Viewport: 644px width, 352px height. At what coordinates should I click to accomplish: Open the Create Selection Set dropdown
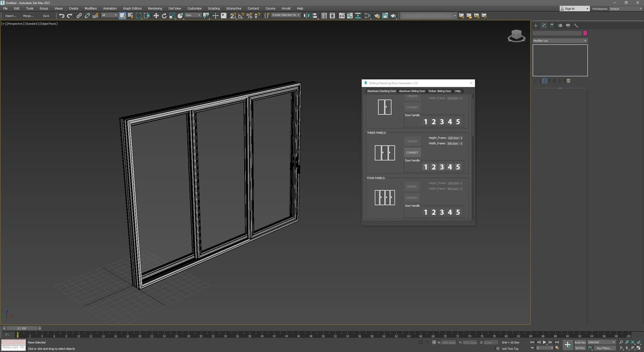286,15
